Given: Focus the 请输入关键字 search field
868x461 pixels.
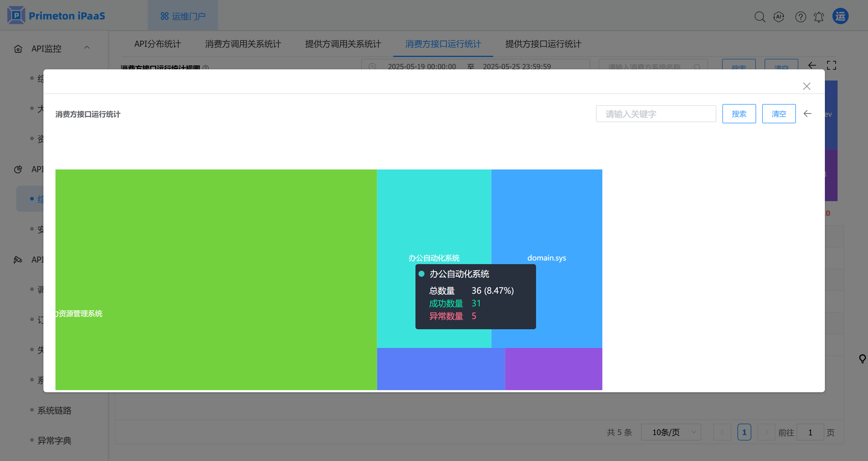Looking at the screenshot, I should (655, 114).
